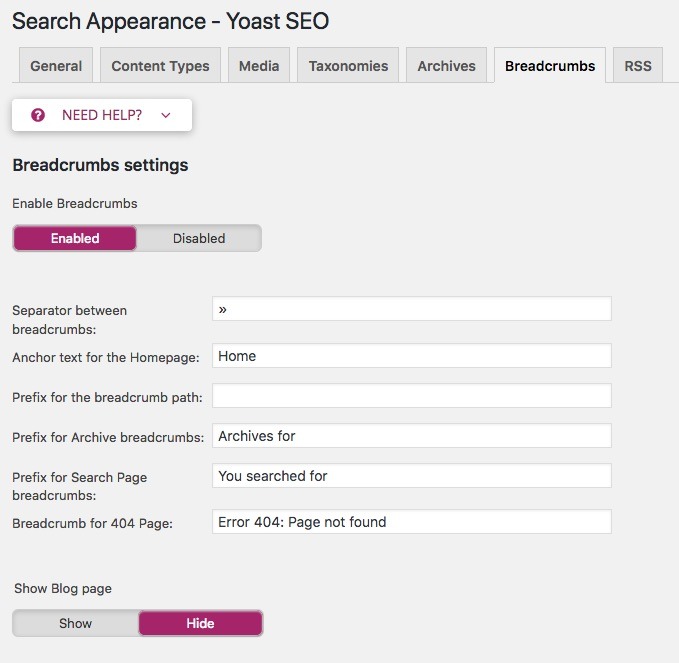
Task: Go to the Media tab
Action: pos(259,66)
